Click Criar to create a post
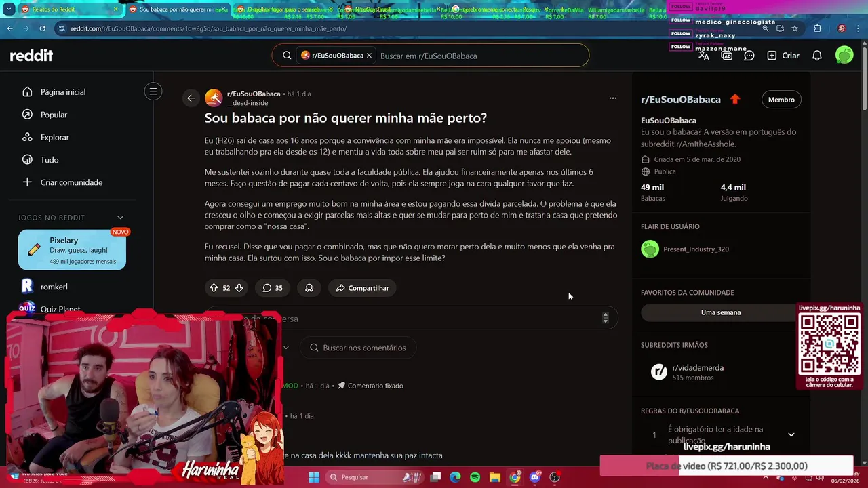868x488 pixels. pyautogui.click(x=783, y=56)
